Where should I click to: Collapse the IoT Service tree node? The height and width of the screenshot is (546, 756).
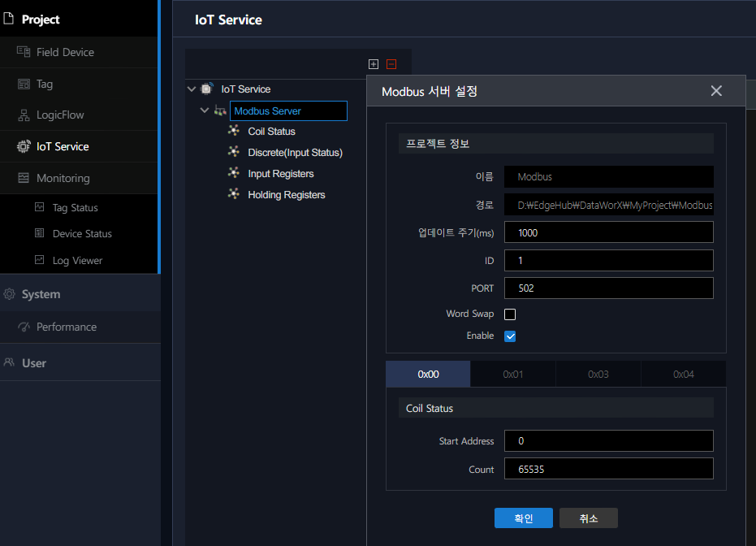coord(191,89)
